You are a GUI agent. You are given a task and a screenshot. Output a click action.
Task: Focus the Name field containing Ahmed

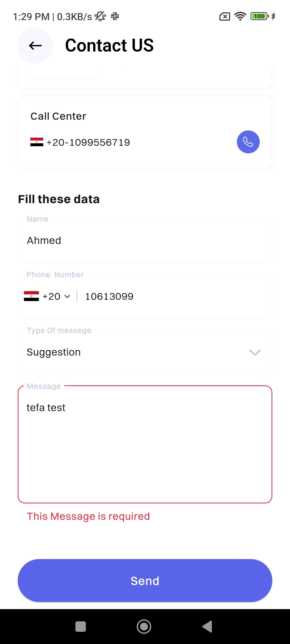tap(145, 240)
